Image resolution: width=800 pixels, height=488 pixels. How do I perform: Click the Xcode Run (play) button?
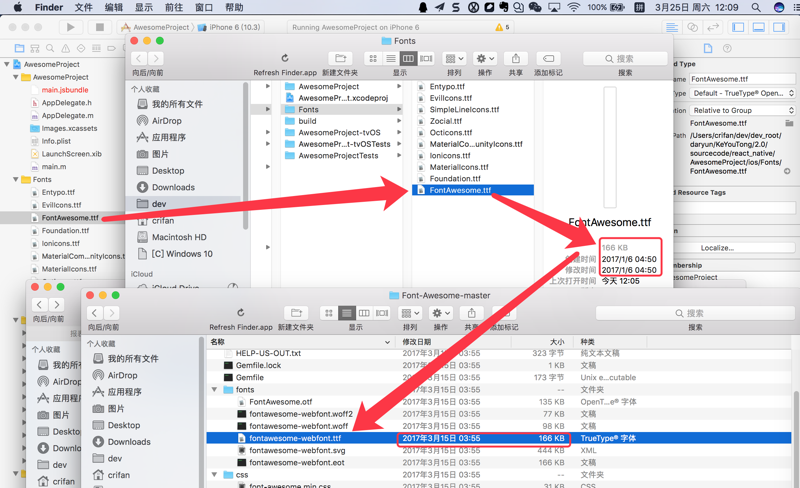pyautogui.click(x=70, y=27)
